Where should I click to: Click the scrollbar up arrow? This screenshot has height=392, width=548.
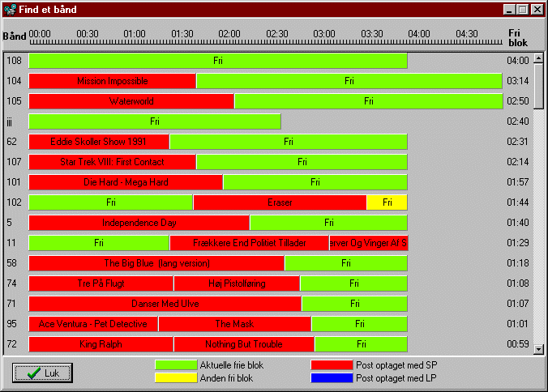[538, 58]
